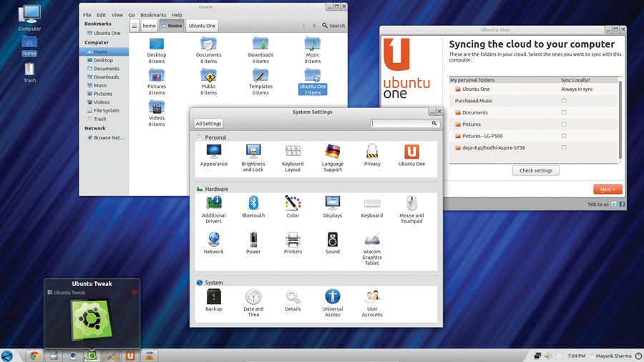Open Brightness and Lock settings

click(x=253, y=158)
